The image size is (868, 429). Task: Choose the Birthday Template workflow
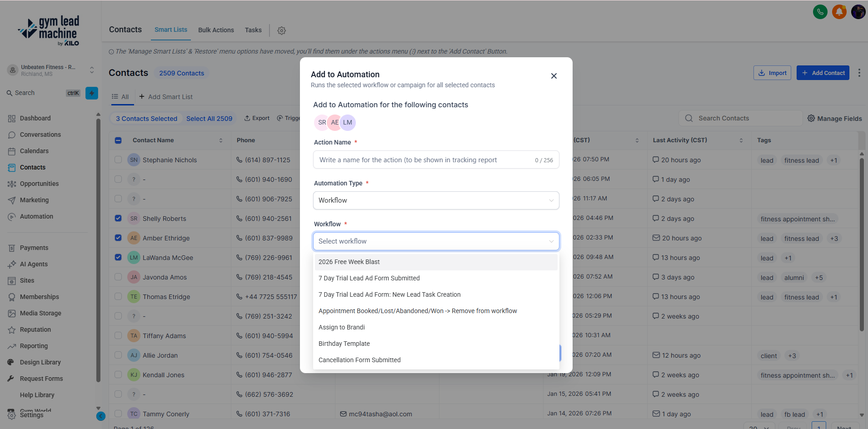coord(436,344)
